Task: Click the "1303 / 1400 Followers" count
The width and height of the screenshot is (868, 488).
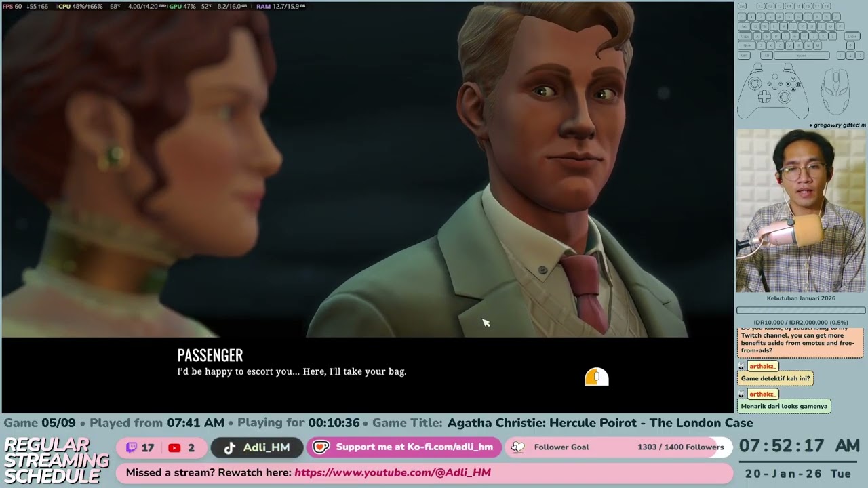Action: (681, 447)
